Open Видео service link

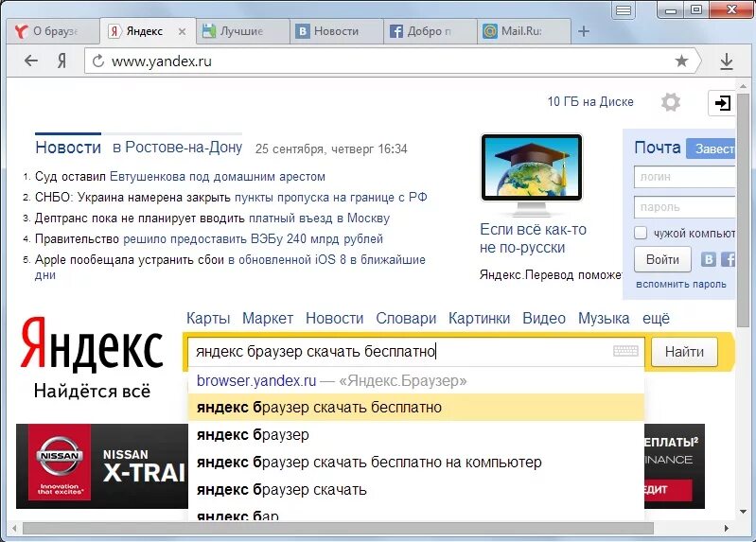(544, 318)
